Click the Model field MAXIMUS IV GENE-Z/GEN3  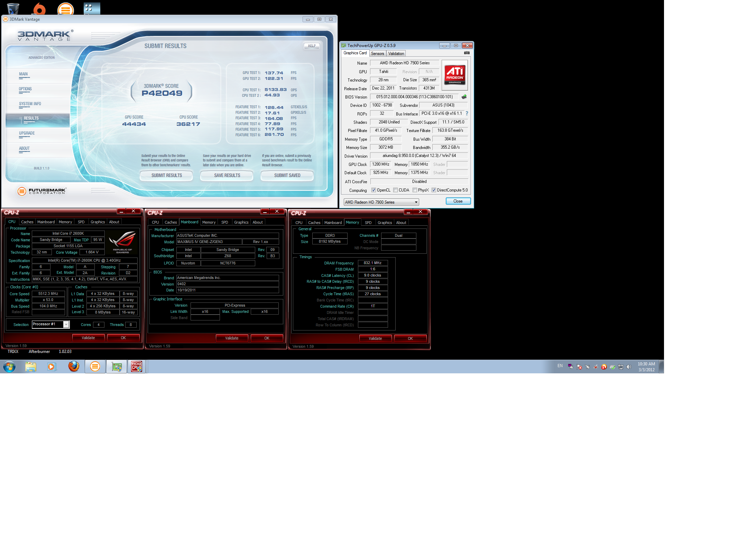(x=209, y=242)
